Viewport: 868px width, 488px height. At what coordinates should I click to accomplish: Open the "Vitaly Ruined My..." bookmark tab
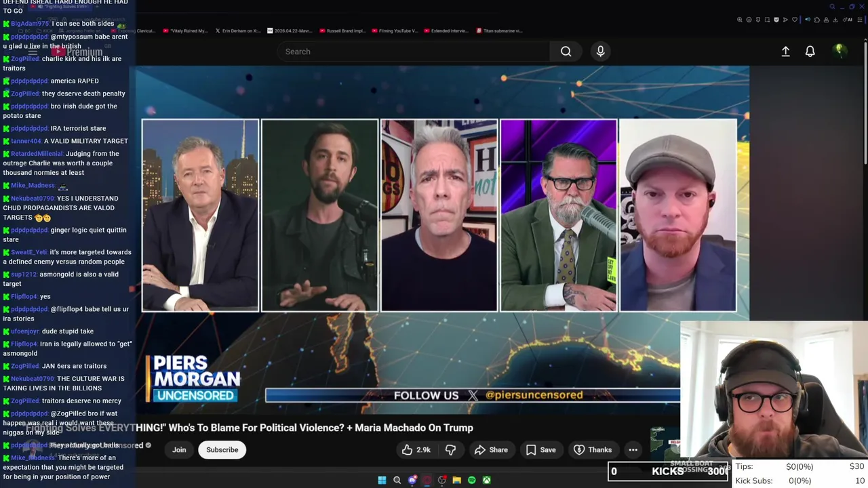[186, 30]
